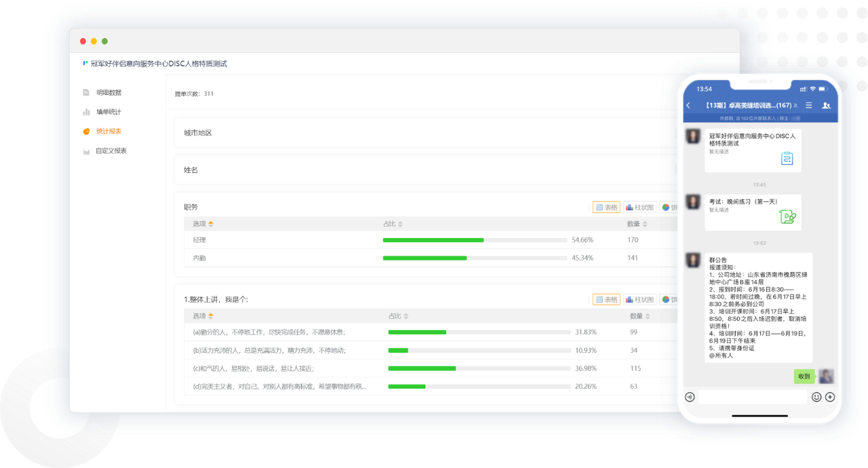This screenshot has width=868, height=468.
Task: Switch 职务 section to pie chart view
Action: click(x=669, y=208)
